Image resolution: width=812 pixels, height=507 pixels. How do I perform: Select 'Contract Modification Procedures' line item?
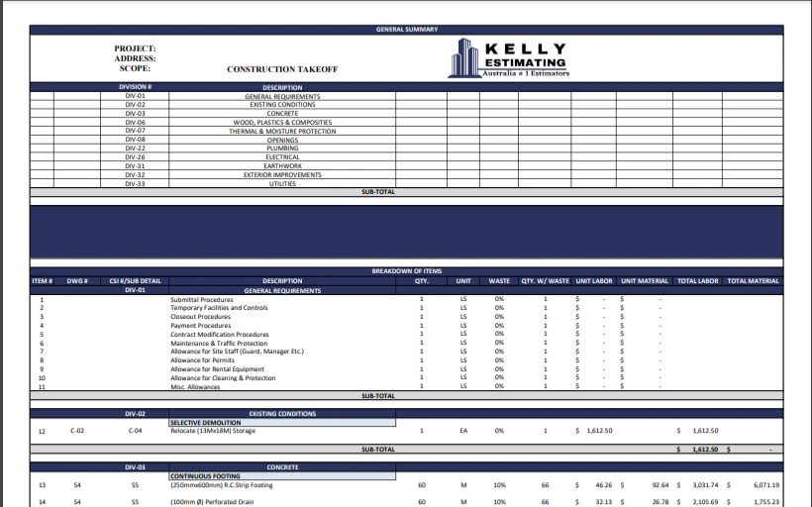point(220,334)
